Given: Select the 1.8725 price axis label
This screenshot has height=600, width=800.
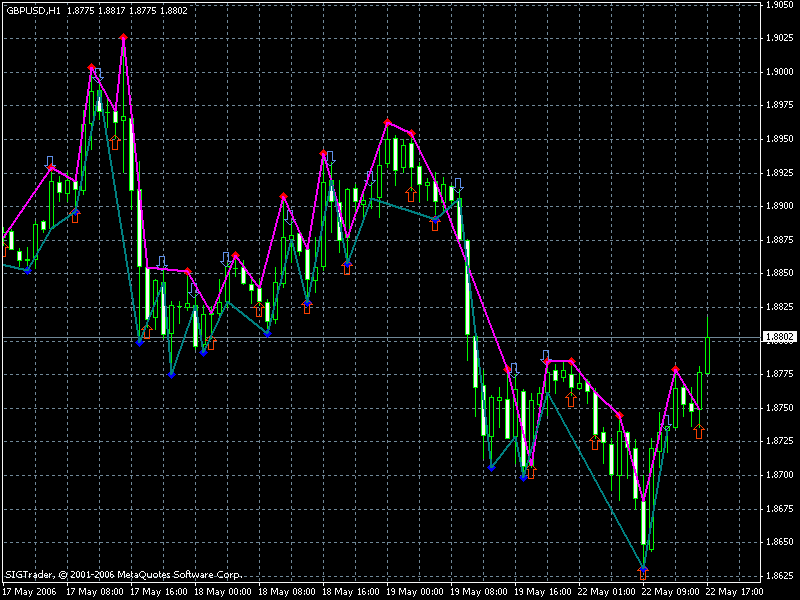Looking at the screenshot, I should (780, 441).
